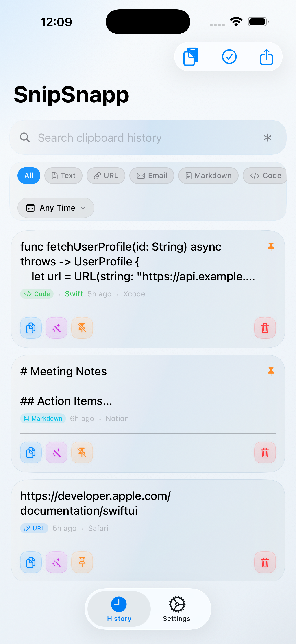Pin the SwiftUI documentation URL item

pos(82,562)
